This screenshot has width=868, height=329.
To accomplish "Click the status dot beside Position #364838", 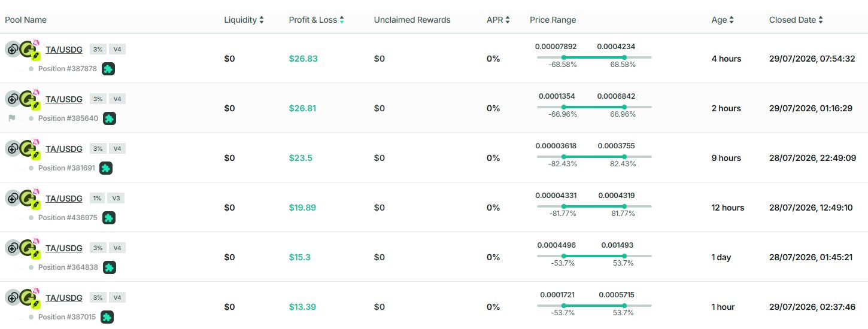I will [x=31, y=267].
